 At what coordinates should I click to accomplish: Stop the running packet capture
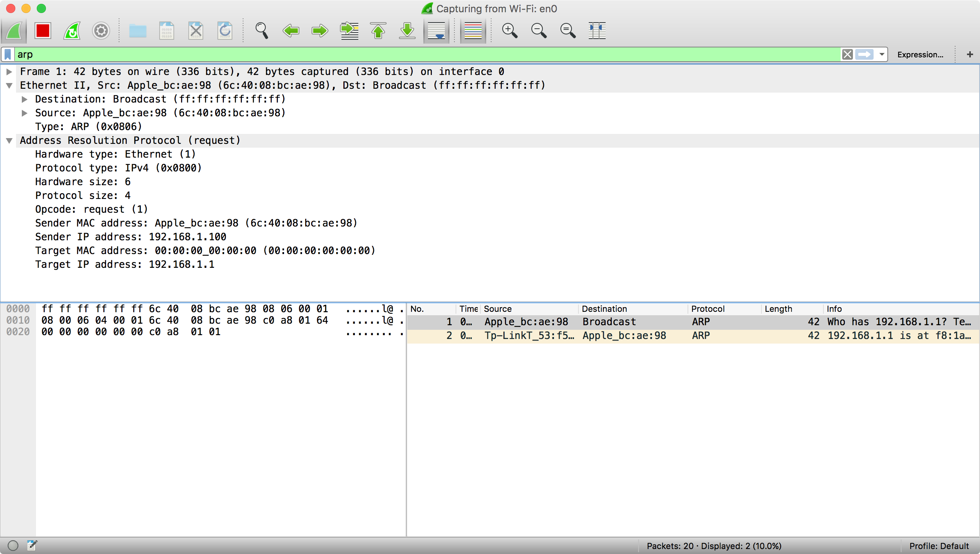(43, 31)
